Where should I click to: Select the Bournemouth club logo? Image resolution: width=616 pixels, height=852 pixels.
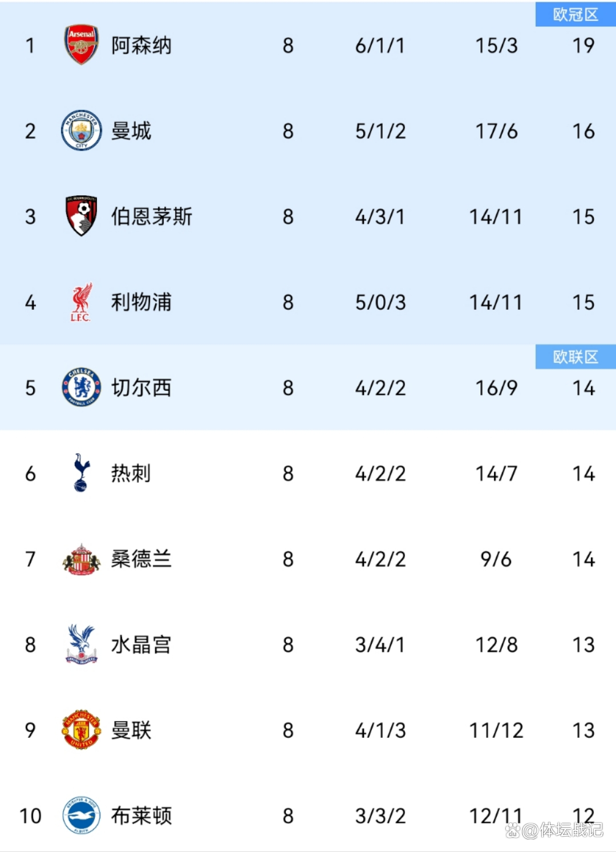pos(82,216)
